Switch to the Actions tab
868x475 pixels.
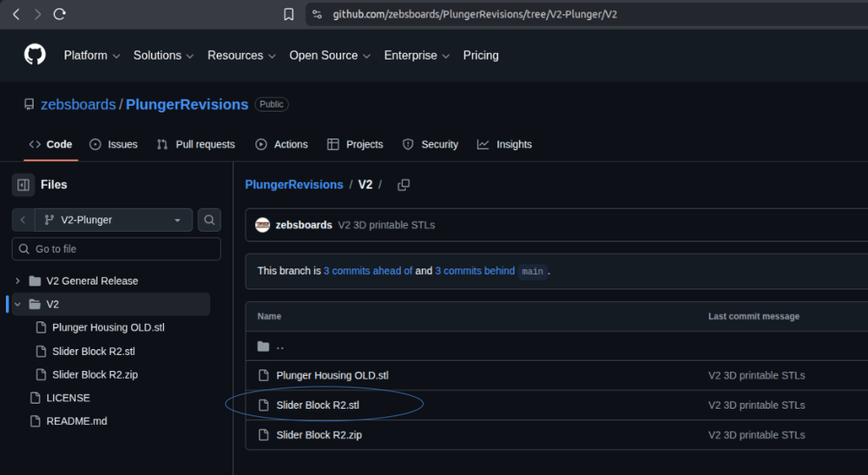pyautogui.click(x=281, y=144)
